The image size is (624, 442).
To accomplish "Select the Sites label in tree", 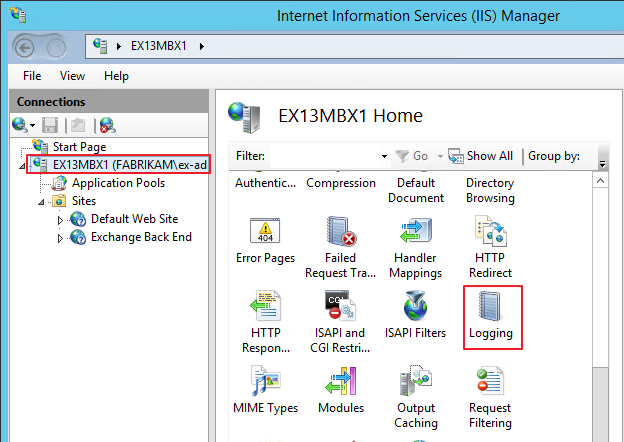I will click(x=84, y=201).
